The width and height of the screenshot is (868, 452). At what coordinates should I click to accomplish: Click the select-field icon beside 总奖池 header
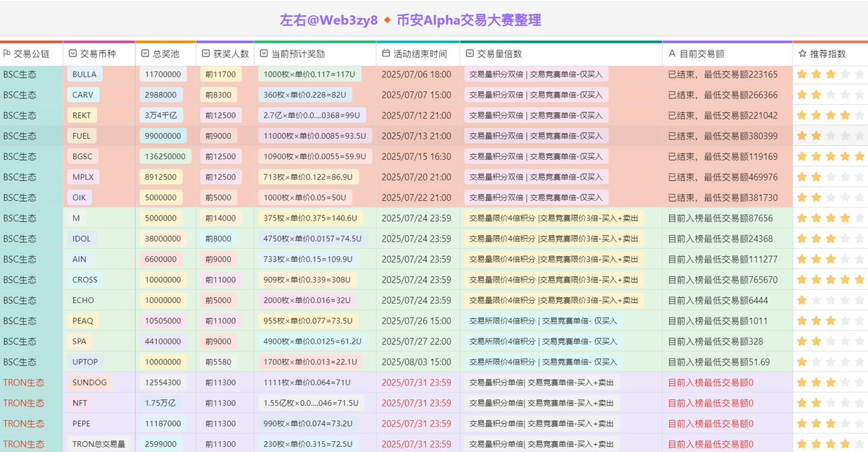pos(145,54)
